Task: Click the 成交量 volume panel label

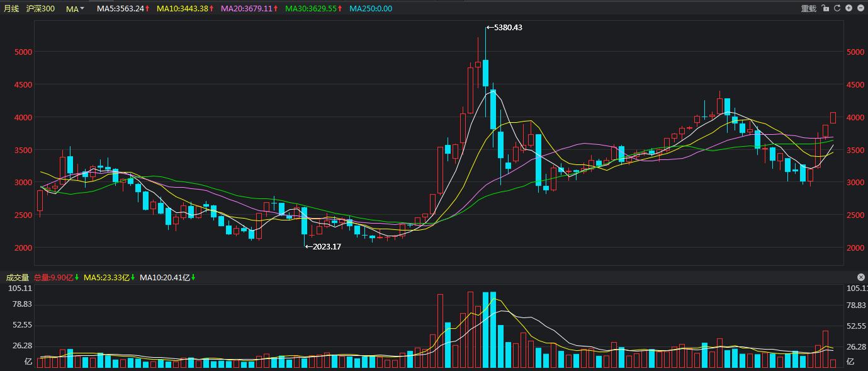Action: pyautogui.click(x=17, y=277)
